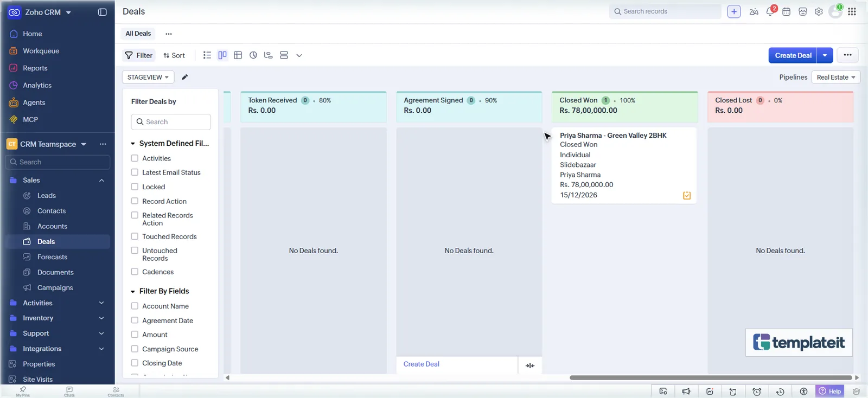Collapse Filter By Fields section
This screenshot has height=398, width=868.
(133, 292)
